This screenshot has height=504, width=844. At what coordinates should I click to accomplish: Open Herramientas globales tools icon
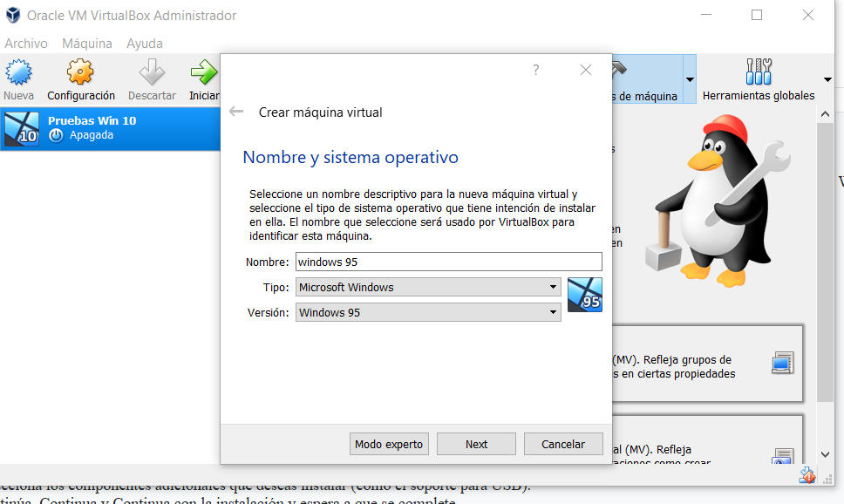759,72
